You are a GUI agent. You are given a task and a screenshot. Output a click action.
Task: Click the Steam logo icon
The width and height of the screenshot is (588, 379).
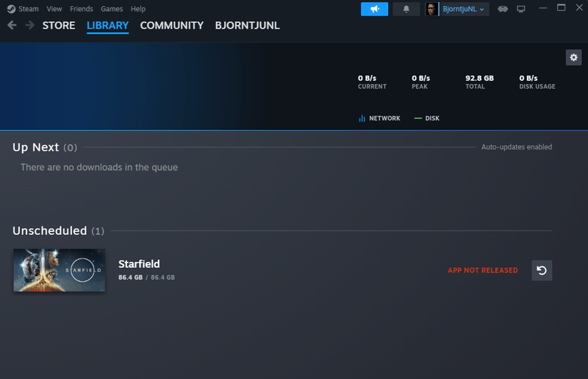click(x=11, y=9)
